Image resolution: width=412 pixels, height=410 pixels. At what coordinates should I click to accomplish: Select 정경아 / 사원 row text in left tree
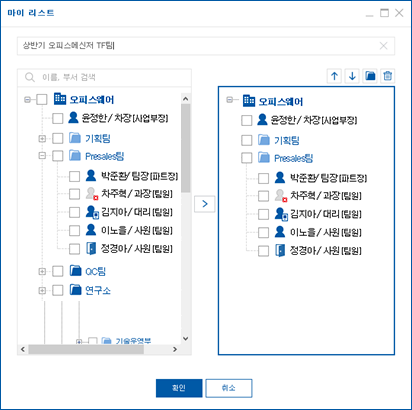[137, 249]
